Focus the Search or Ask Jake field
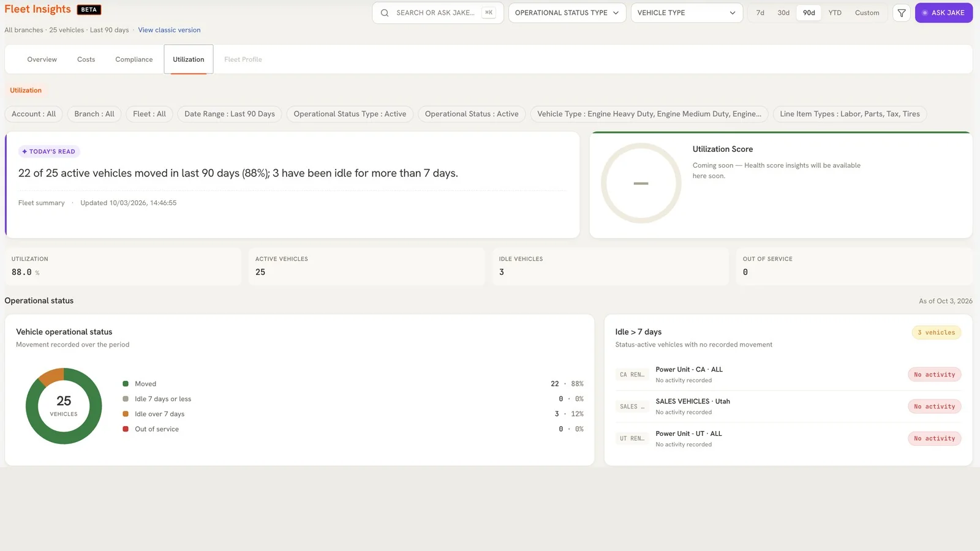 click(x=438, y=13)
